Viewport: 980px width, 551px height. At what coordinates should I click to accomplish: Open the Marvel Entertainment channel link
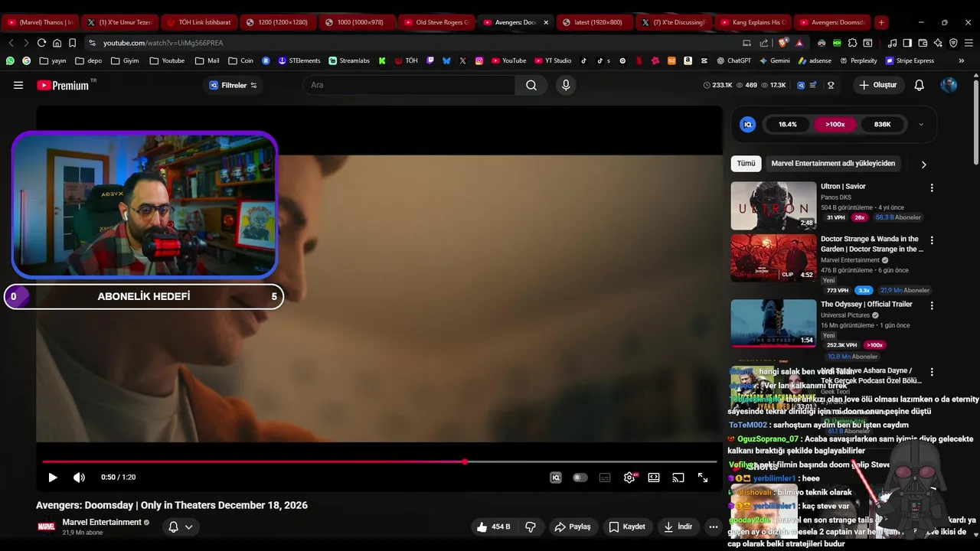102,522
